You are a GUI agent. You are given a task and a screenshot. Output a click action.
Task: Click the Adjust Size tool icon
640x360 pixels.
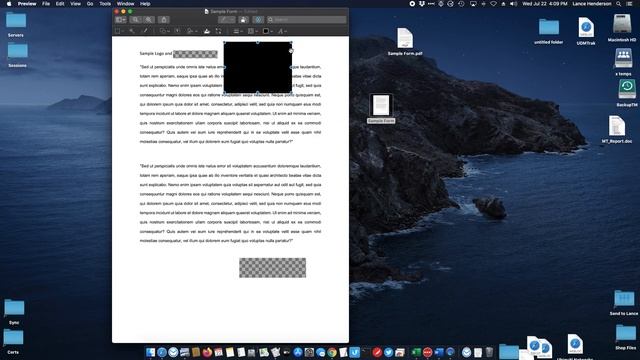click(x=218, y=31)
